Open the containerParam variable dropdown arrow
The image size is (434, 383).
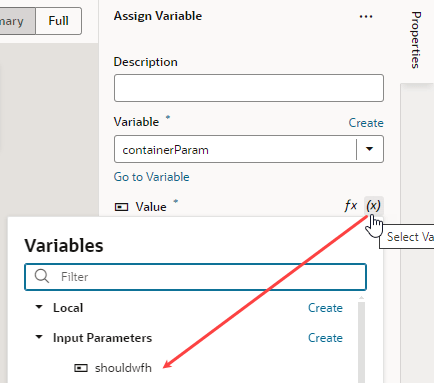[x=369, y=149]
